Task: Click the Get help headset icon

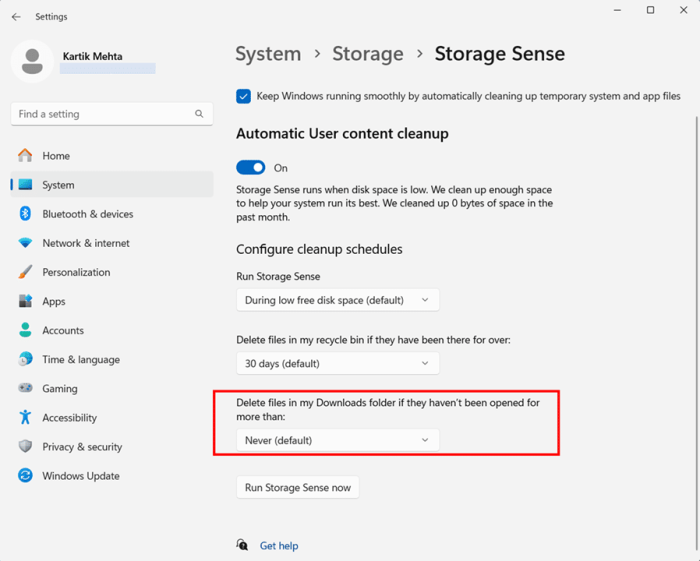Action: tap(242, 544)
